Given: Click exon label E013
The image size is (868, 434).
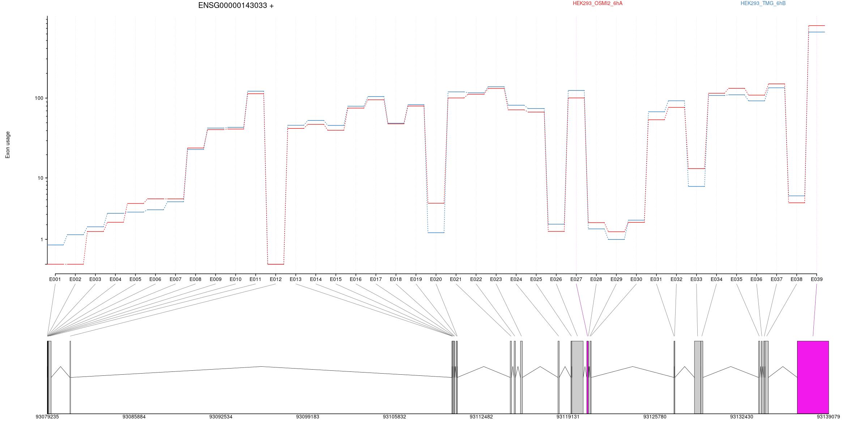Looking at the screenshot, I should (295, 279).
